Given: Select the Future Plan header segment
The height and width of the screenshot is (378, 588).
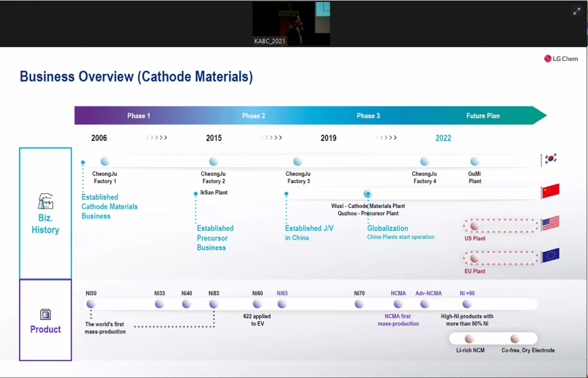Looking at the screenshot, I should pyautogui.click(x=483, y=116).
